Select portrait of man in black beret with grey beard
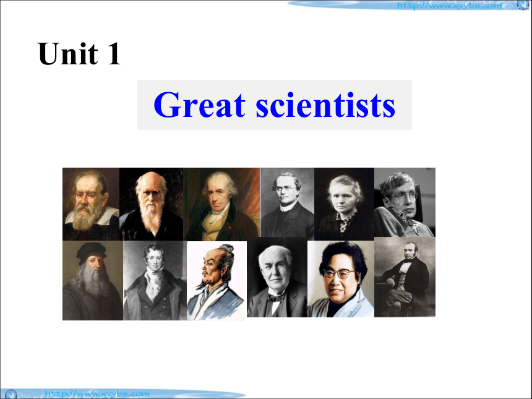This screenshot has width=532, height=399. tap(93, 280)
